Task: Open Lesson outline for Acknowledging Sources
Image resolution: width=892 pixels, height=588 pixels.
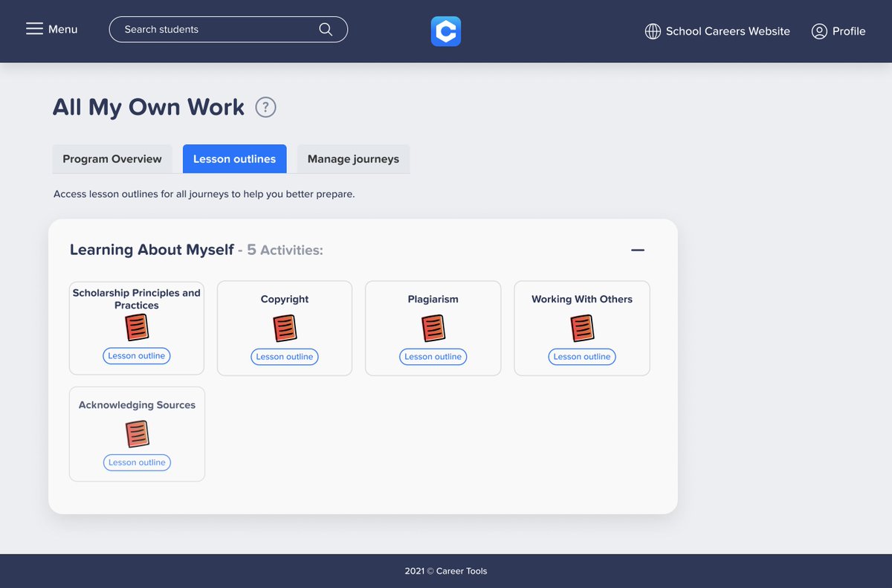Action: click(137, 462)
